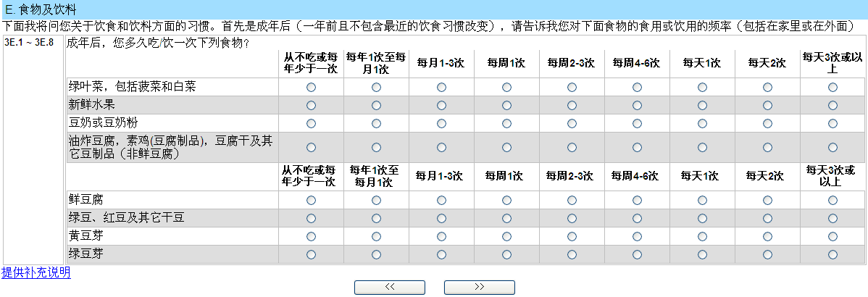Image resolution: width=868 pixels, height=297 pixels.
Task: Choose 每周2-3次 for 豆奶或豆奶粉
Action: (x=572, y=123)
